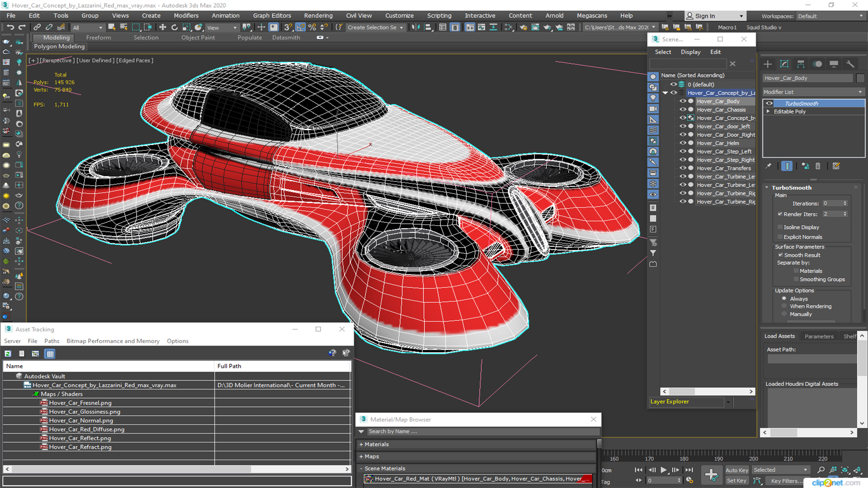Select the Select and Link tool
This screenshot has height=488, width=868.
pos(37,27)
